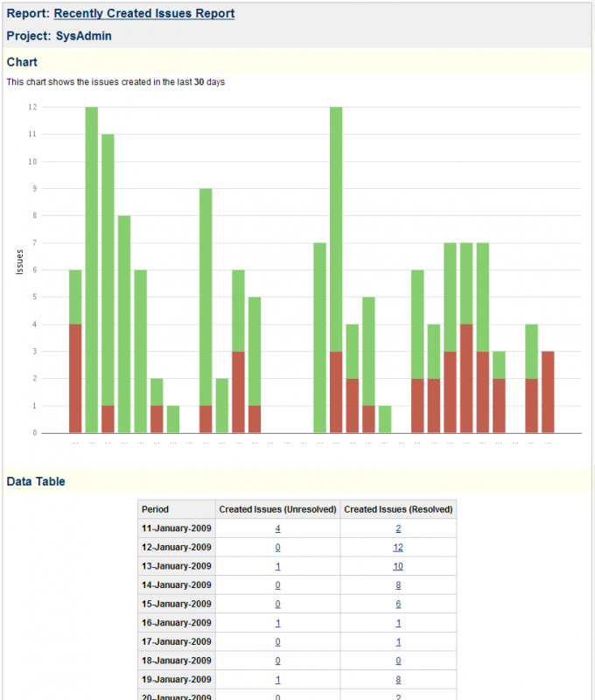The width and height of the screenshot is (595, 700).
Task: Open unresolved count for 18-January-2009 row
Action: click(x=277, y=661)
